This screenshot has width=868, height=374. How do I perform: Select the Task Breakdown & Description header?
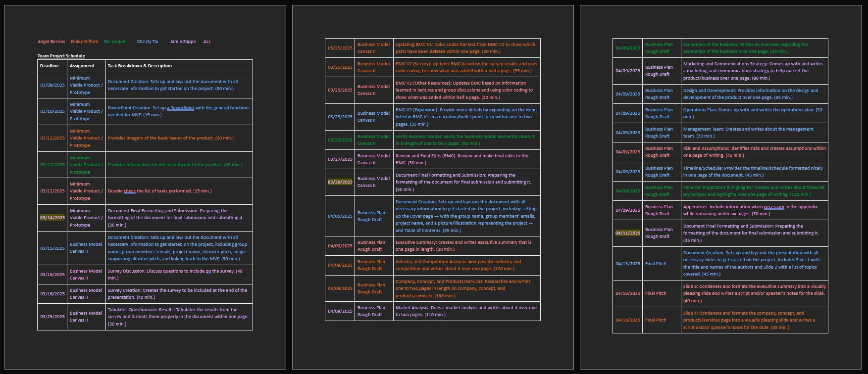coord(140,66)
